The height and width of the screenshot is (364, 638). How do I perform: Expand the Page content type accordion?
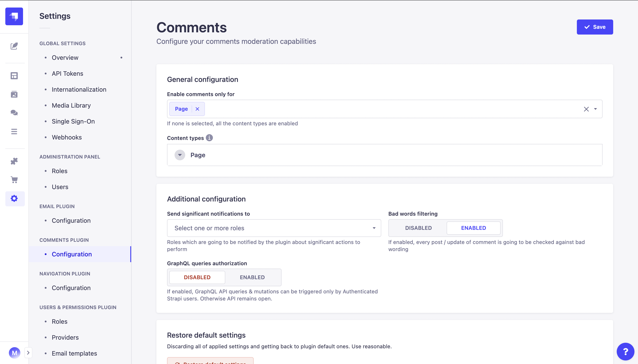pyautogui.click(x=180, y=155)
